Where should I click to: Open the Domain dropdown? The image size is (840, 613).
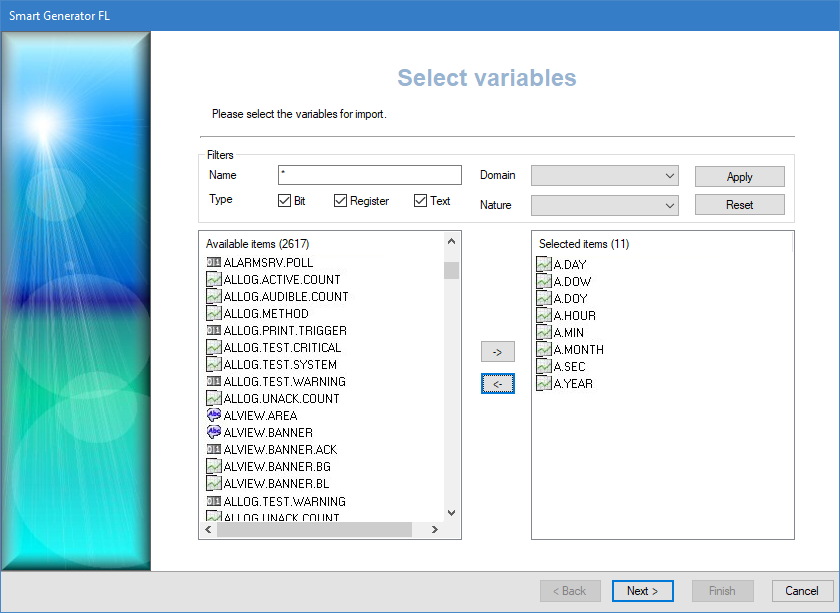click(605, 176)
